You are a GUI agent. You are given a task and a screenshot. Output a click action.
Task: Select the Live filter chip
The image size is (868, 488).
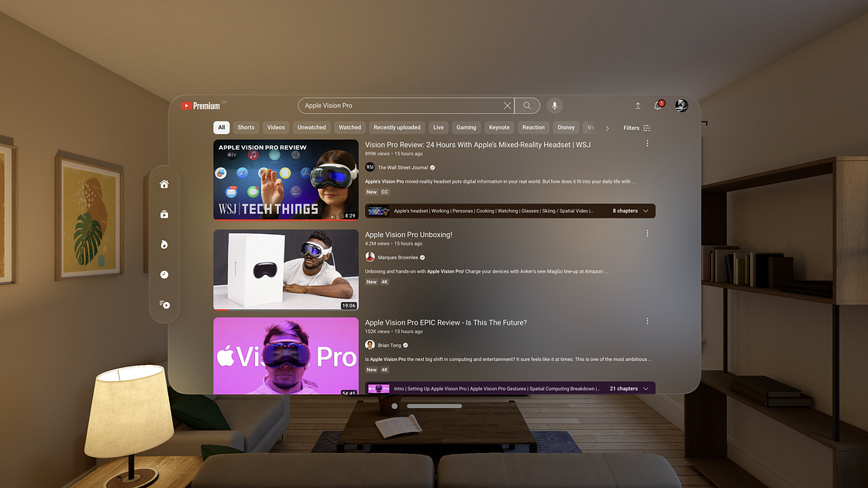(439, 127)
